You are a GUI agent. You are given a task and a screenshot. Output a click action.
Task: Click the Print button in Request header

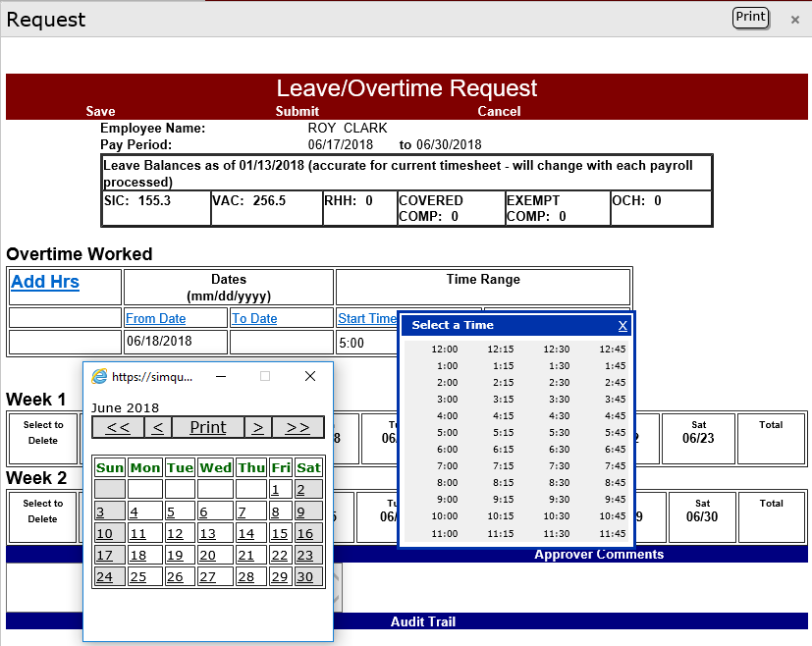(750, 17)
